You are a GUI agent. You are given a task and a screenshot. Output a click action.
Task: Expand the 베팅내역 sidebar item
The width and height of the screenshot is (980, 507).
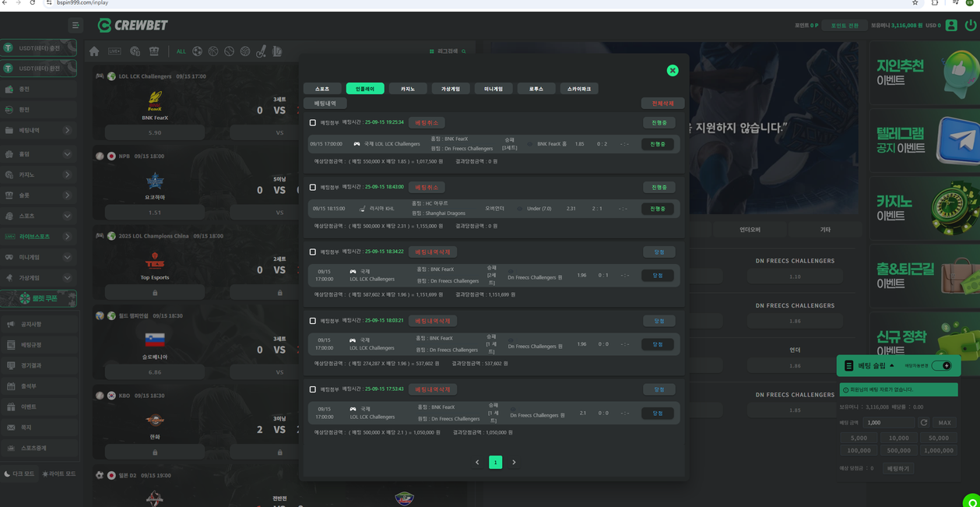(x=67, y=130)
